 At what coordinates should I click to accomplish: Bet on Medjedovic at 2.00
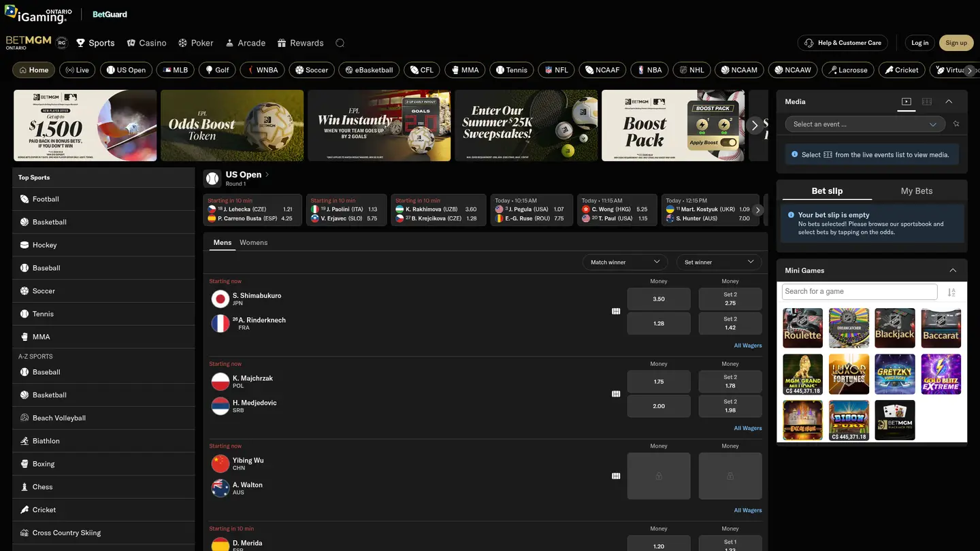coord(659,406)
